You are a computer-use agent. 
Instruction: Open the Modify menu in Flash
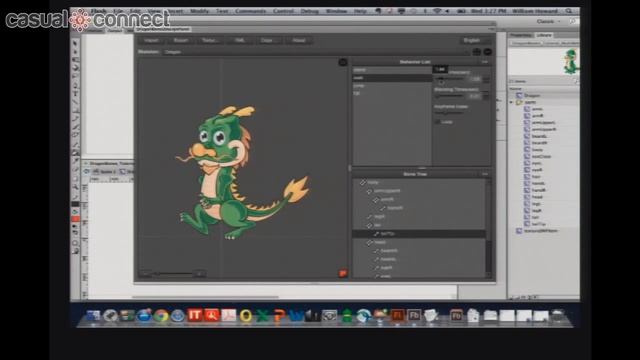(199, 11)
